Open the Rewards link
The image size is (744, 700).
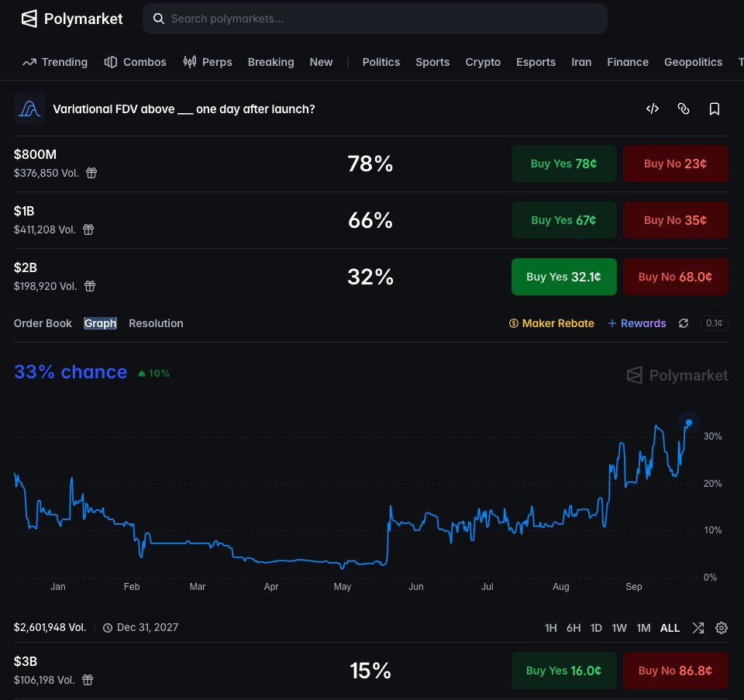point(637,323)
